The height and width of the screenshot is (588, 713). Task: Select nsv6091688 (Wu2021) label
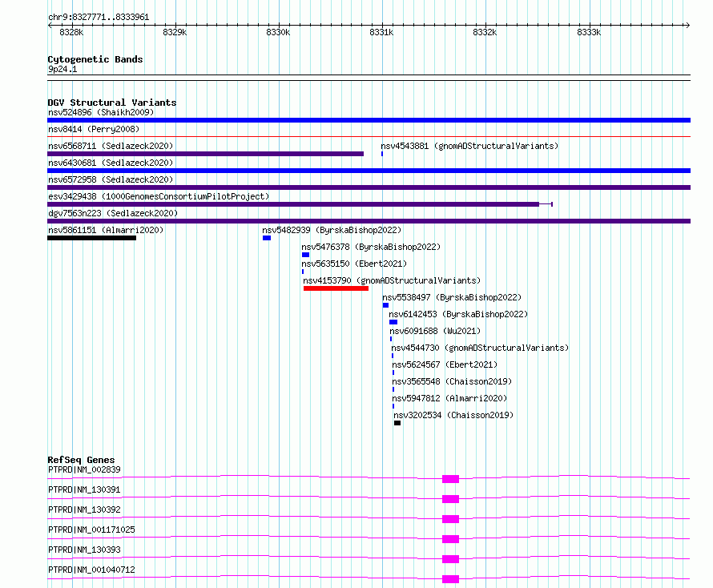(435, 331)
